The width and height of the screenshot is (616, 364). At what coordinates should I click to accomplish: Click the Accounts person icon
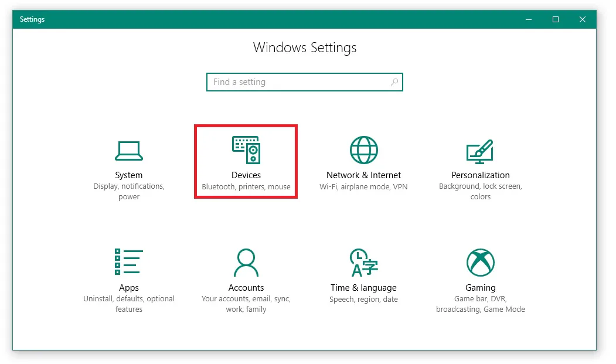pos(246,262)
